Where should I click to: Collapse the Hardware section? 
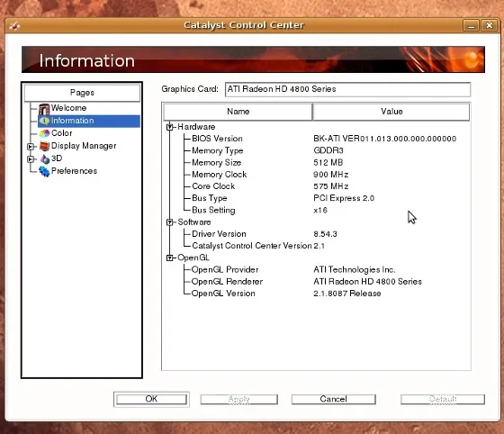[x=170, y=127]
